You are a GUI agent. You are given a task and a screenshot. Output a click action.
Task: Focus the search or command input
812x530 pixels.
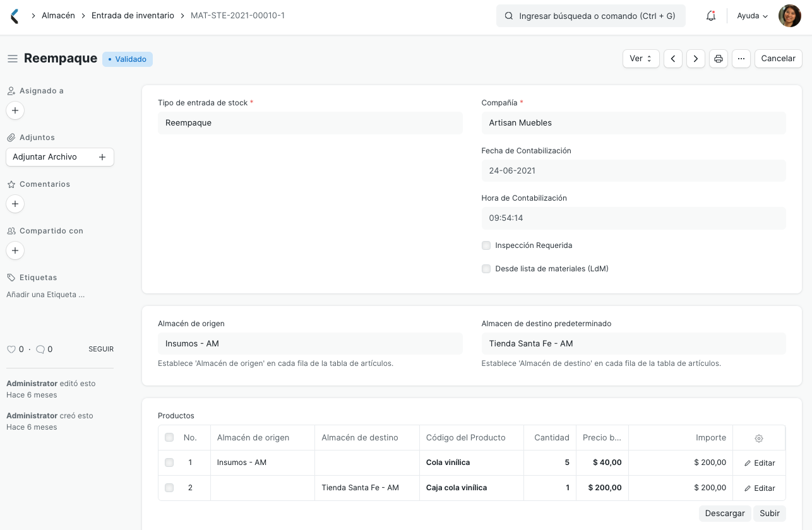pos(591,16)
